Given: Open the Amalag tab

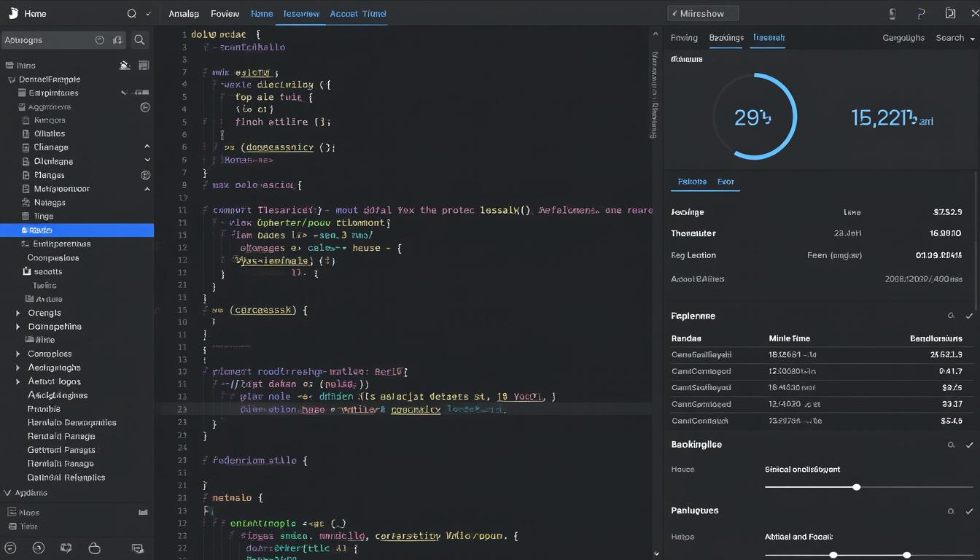Looking at the screenshot, I should pyautogui.click(x=184, y=14).
